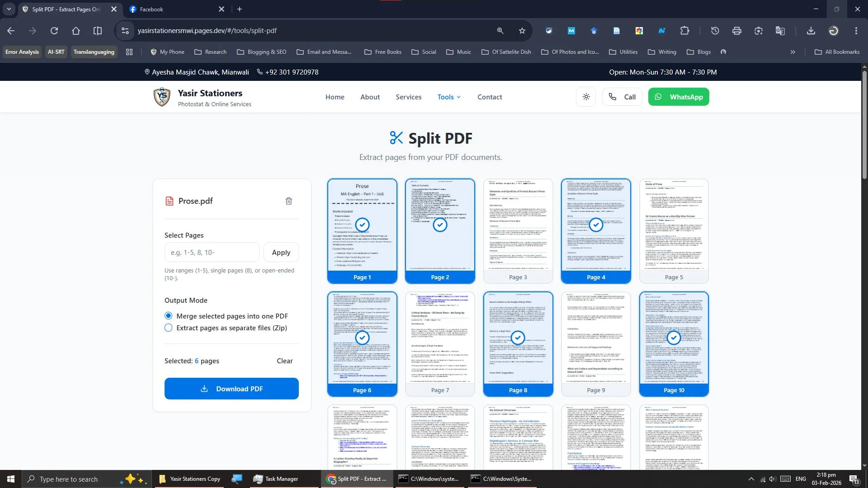Image resolution: width=868 pixels, height=488 pixels.
Task: Open tab search dropdown arrow
Action: coord(9,9)
